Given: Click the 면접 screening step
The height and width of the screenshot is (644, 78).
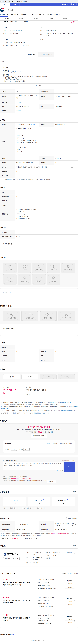Looking at the screenshot, I should 30,377.
